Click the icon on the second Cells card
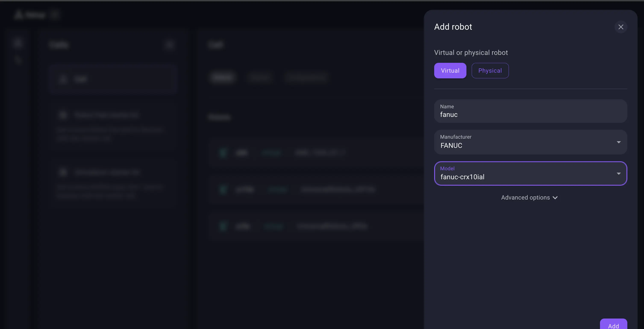 pos(63,172)
